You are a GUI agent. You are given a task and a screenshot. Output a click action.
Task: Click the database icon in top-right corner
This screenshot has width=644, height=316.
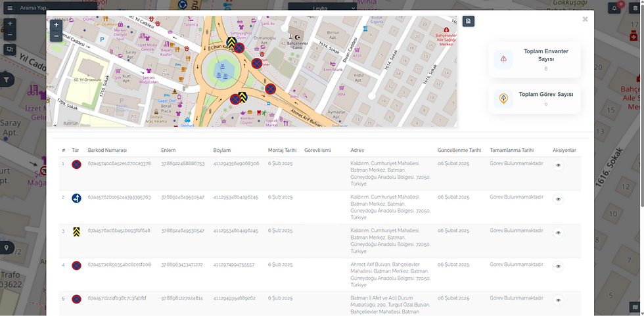tap(636, 8)
